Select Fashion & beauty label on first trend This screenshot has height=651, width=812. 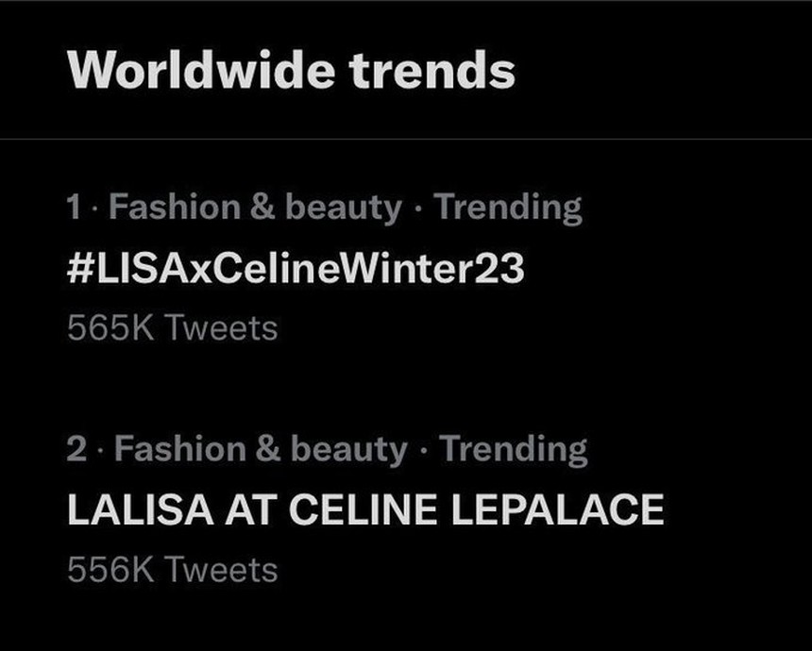(x=255, y=208)
